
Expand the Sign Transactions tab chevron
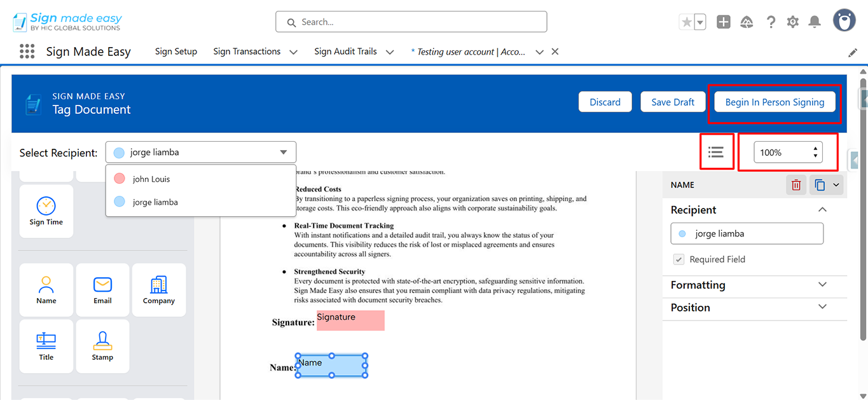pyautogui.click(x=293, y=52)
